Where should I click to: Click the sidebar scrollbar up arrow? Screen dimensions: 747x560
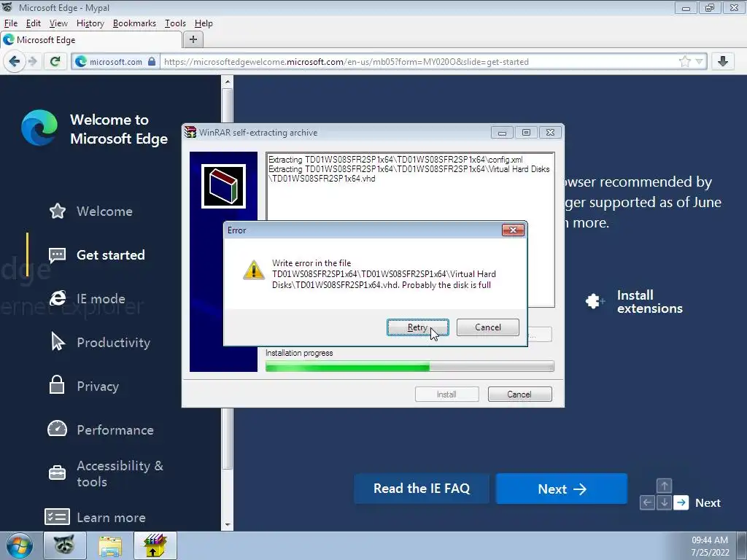coord(228,82)
